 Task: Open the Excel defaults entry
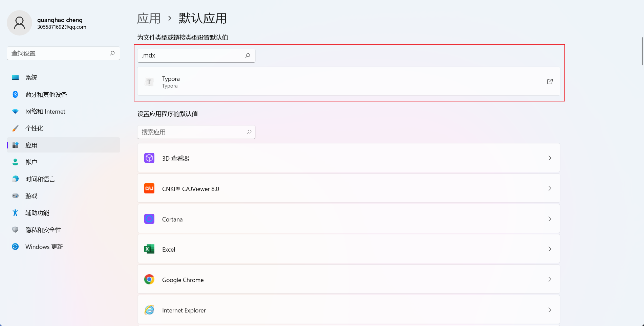pos(348,249)
